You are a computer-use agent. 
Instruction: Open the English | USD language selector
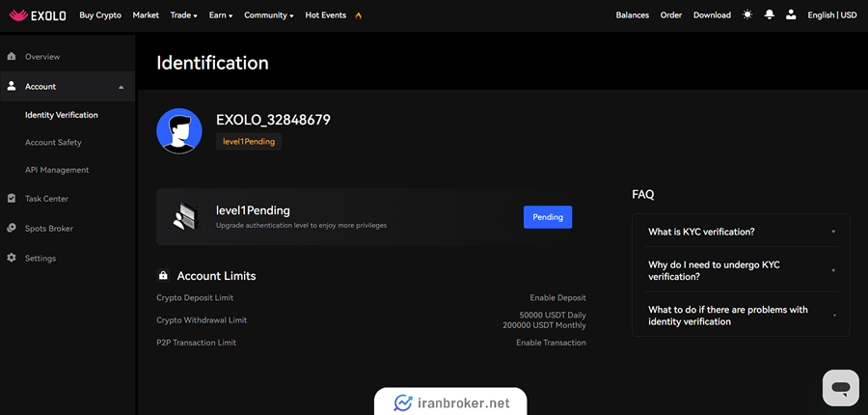832,15
